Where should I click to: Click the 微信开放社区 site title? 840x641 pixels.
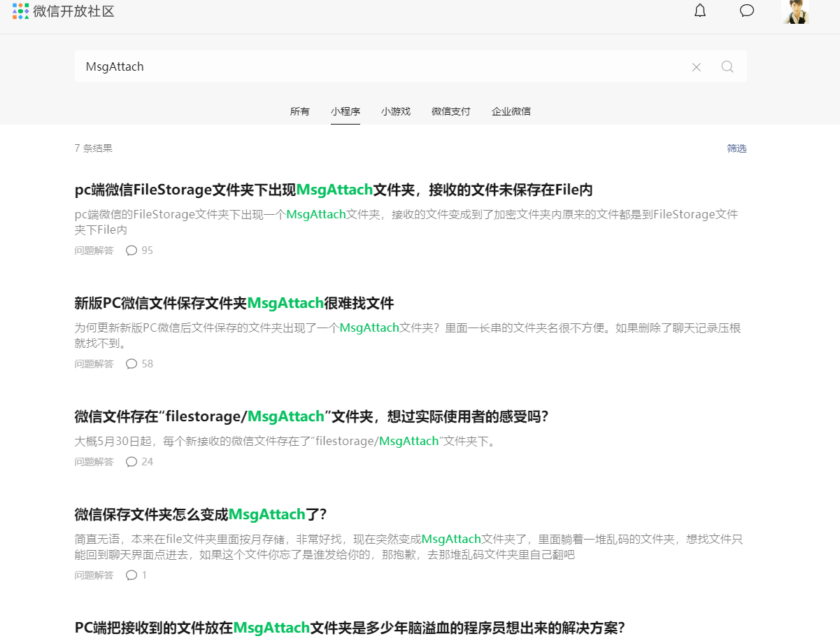(74, 11)
